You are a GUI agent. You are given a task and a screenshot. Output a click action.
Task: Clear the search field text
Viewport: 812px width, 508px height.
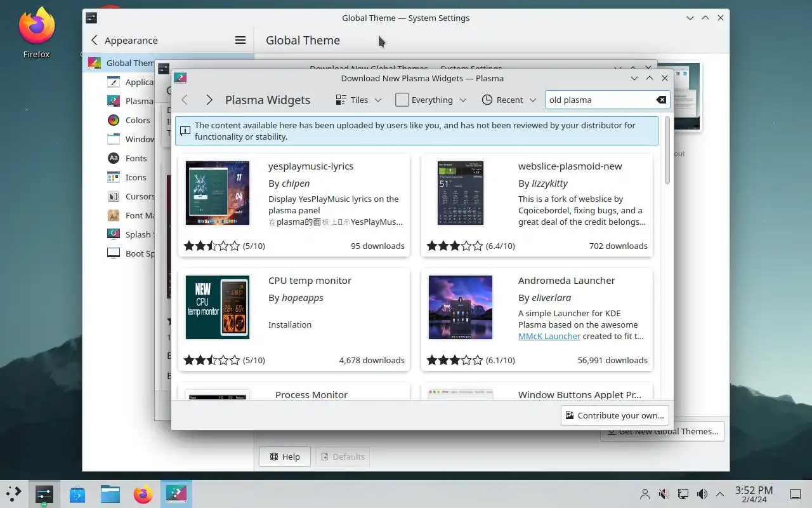[x=661, y=100]
